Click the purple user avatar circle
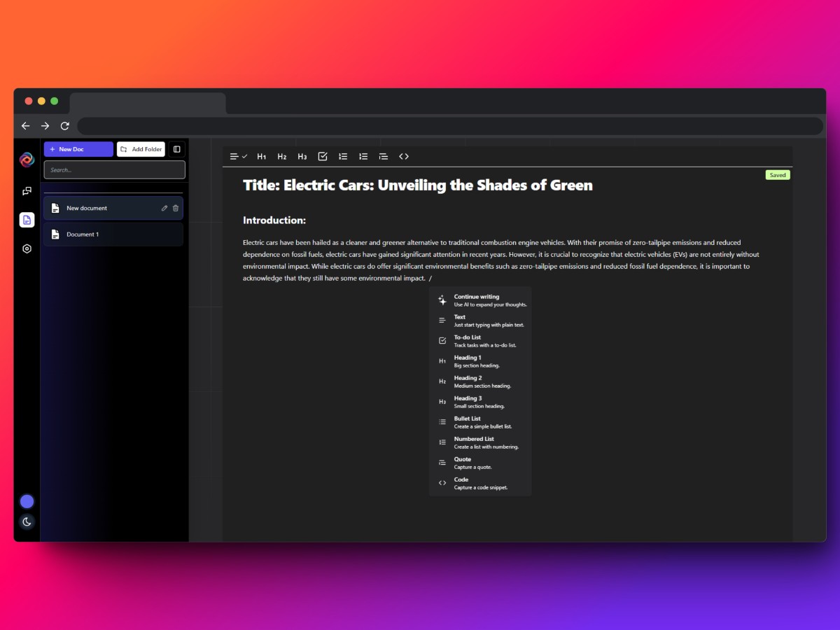The width and height of the screenshot is (840, 630). [27, 501]
